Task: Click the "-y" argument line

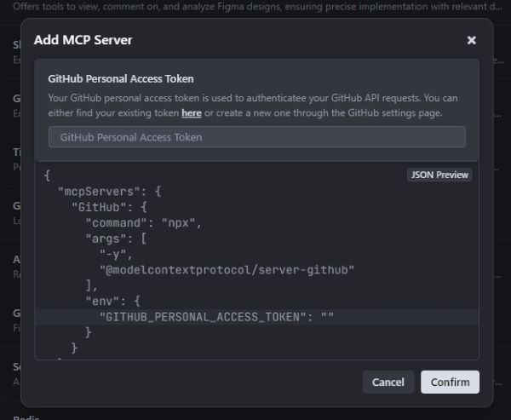Action: pyautogui.click(x=116, y=255)
